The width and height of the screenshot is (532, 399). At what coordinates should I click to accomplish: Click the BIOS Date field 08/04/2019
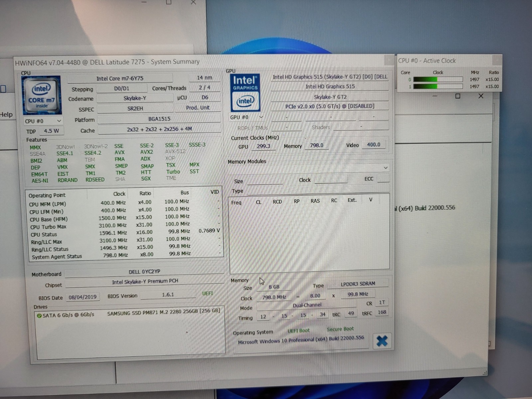click(x=82, y=297)
